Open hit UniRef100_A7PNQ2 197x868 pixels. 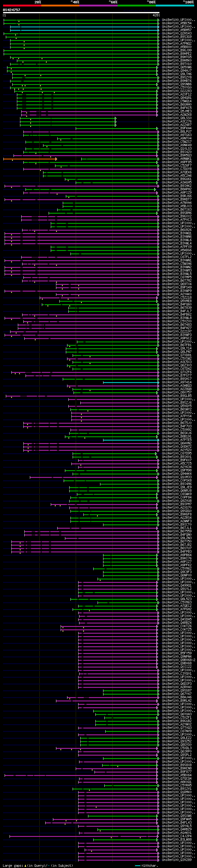(x=177, y=43)
